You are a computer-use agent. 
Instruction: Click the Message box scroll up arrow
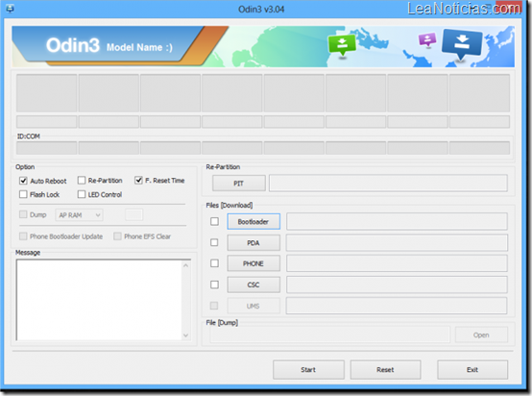[186, 265]
